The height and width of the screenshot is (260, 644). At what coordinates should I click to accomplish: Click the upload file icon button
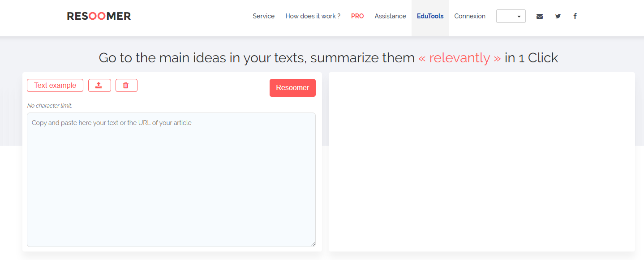pyautogui.click(x=99, y=85)
